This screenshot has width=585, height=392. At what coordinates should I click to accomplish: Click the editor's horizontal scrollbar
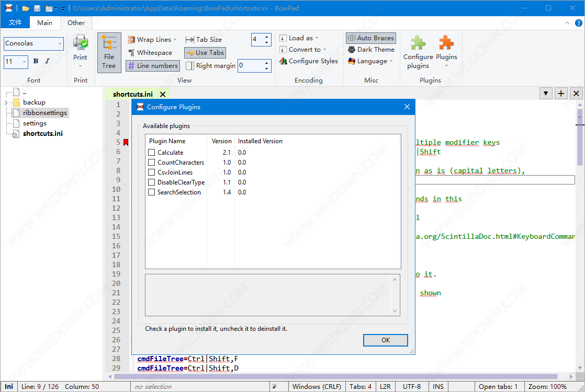point(336,377)
